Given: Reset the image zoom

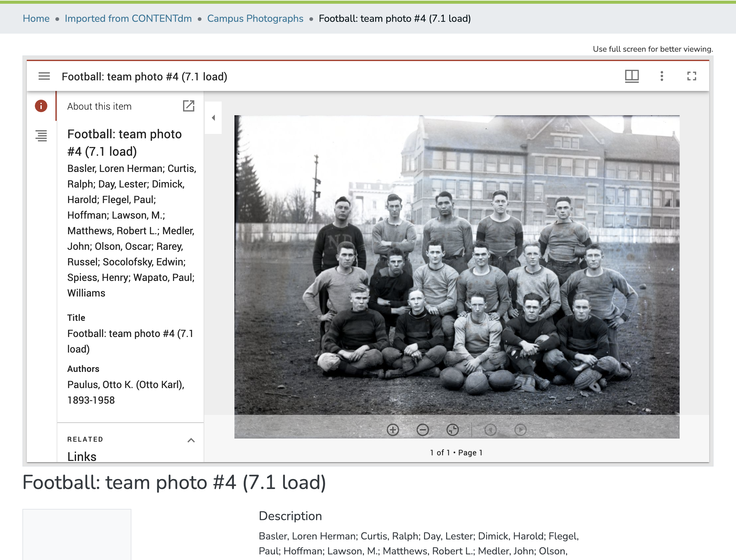Looking at the screenshot, I should (x=452, y=430).
